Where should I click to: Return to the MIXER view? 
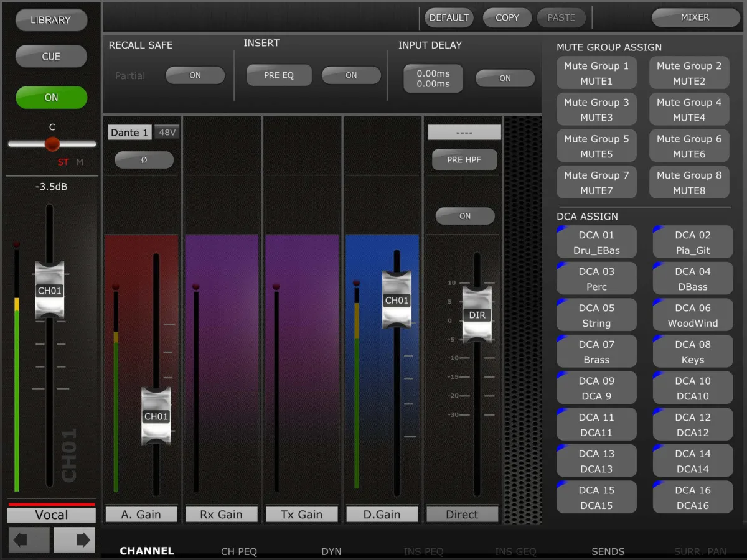(695, 17)
